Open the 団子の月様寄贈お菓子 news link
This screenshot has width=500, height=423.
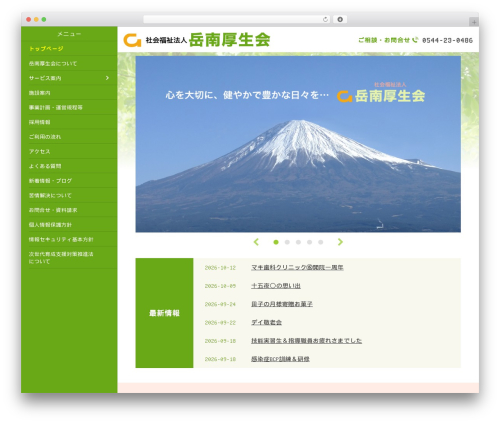[x=282, y=304]
